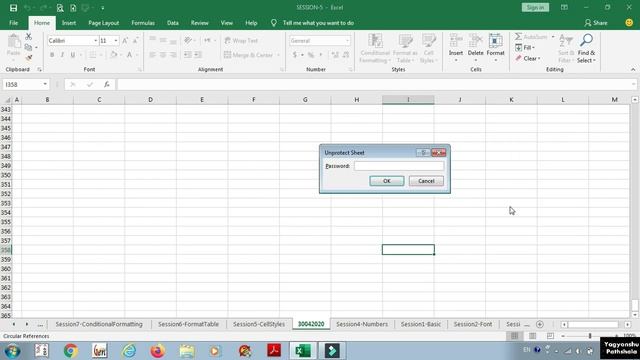This screenshot has height=360, width=640.
Task: Click the Font Color icon
Action: tap(129, 55)
